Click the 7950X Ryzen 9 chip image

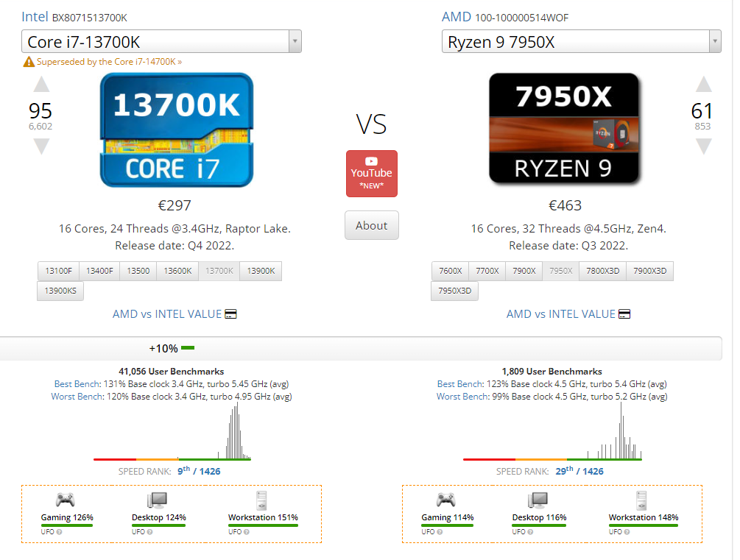coord(564,128)
